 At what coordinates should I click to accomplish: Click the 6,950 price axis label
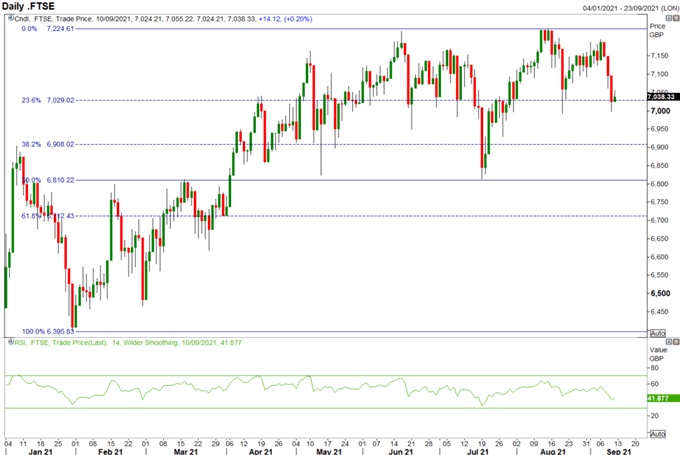659,129
